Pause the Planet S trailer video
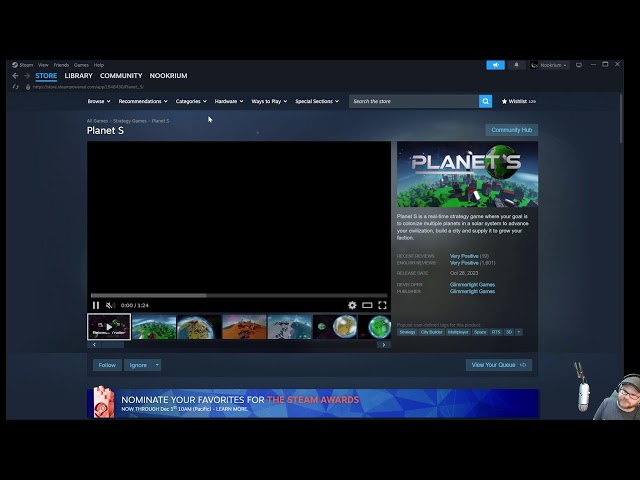 [96, 305]
